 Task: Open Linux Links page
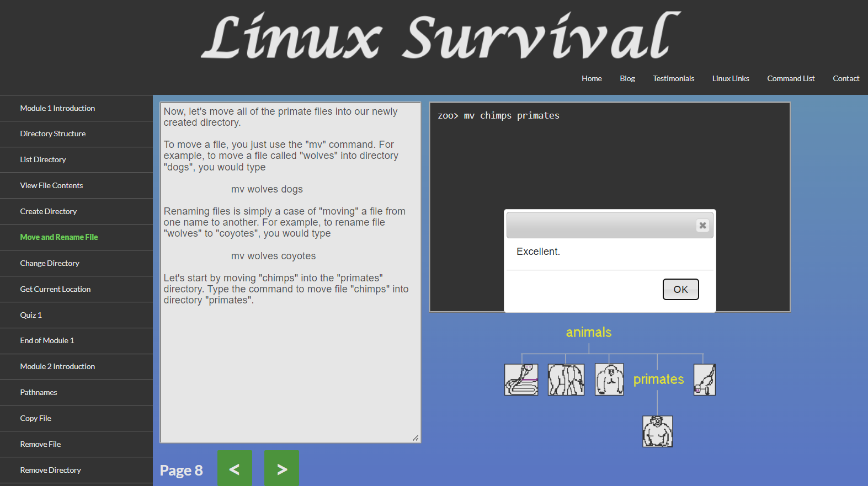[x=731, y=78]
